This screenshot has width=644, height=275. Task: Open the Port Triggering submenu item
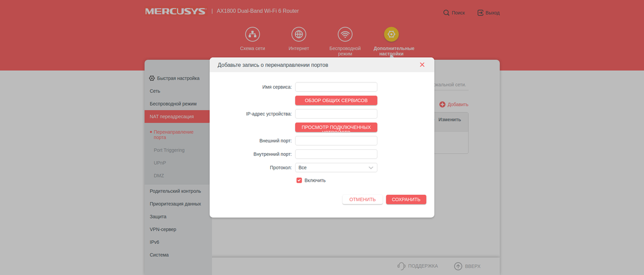(169, 150)
